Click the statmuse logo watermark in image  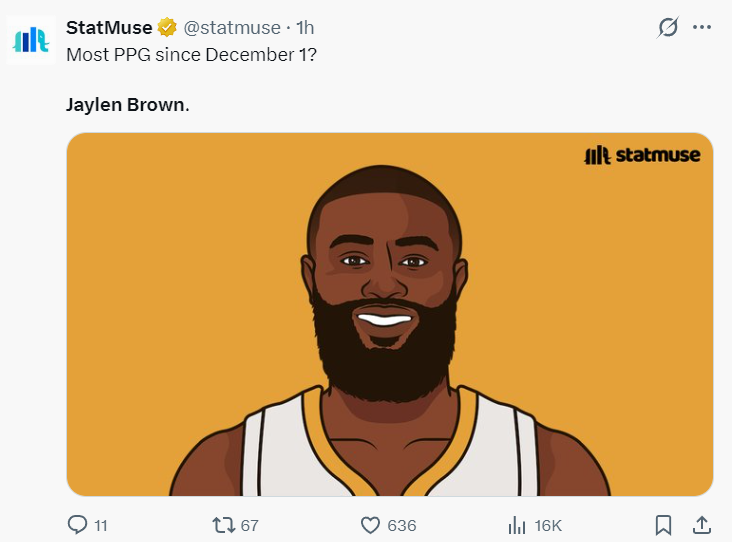[642, 155]
